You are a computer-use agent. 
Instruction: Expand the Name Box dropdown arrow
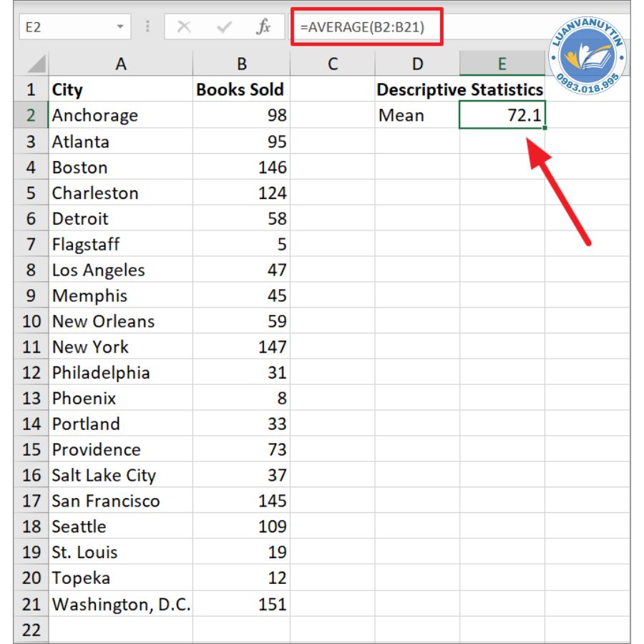pos(119,27)
